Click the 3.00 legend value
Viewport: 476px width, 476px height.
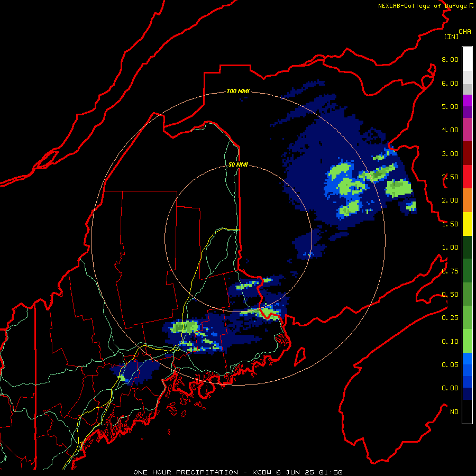(x=450, y=153)
